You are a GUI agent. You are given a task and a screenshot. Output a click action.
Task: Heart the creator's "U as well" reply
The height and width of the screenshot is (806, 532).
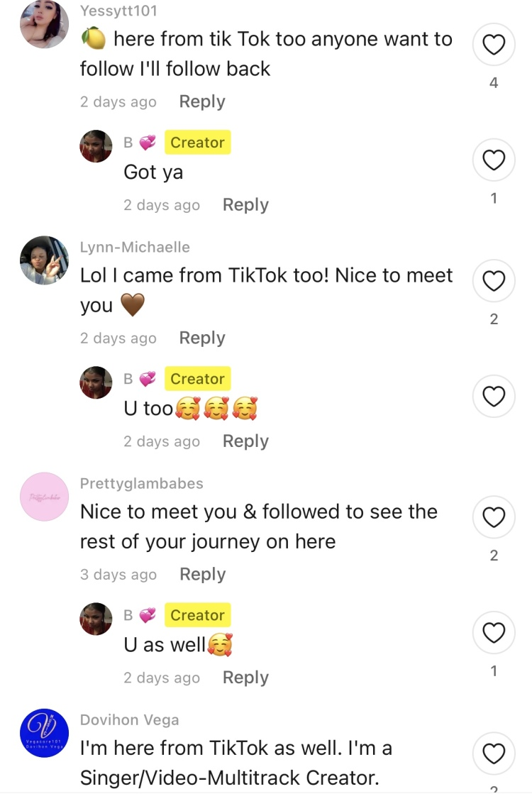pos(493,632)
